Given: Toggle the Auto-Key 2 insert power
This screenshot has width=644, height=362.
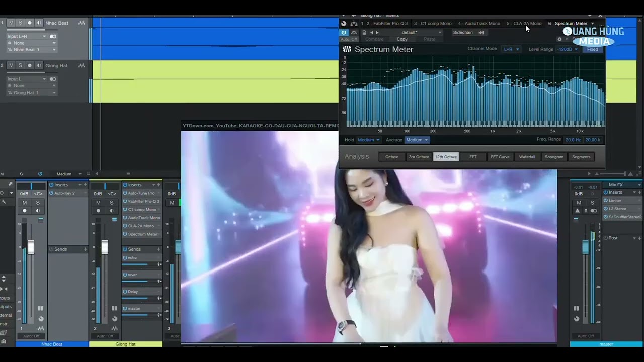Looking at the screenshot, I should tap(51, 193).
